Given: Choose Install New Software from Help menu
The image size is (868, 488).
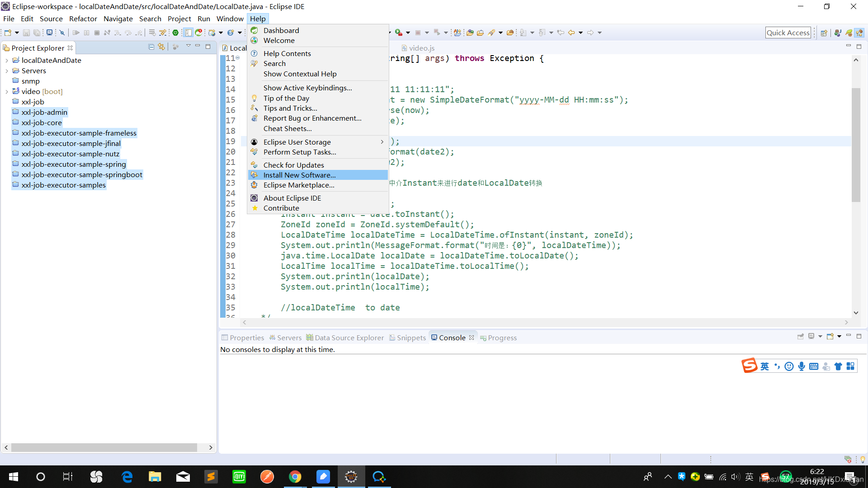Looking at the screenshot, I should [x=318, y=175].
